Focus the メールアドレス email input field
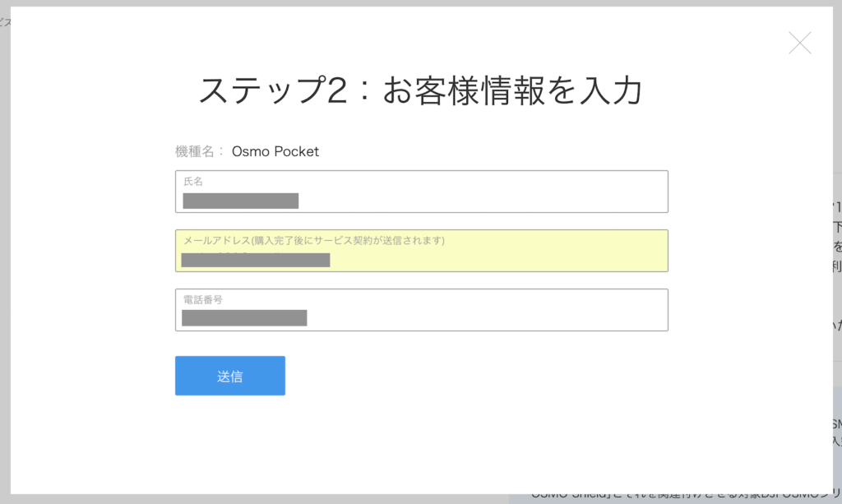Viewport: 842px width, 504px height. tap(422, 251)
